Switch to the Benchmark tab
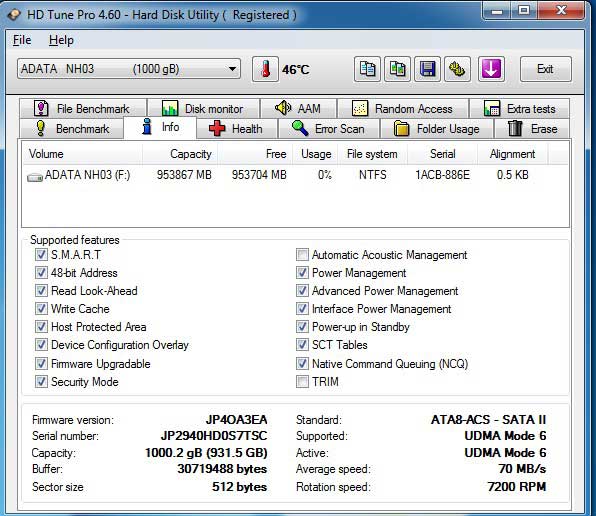This screenshot has width=596, height=516. click(71, 128)
